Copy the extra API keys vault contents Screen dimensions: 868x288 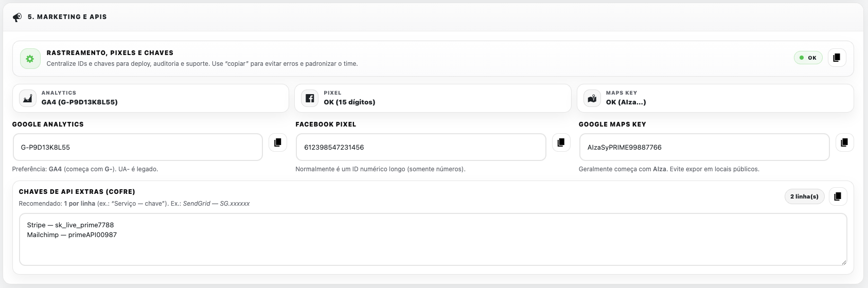point(838,196)
